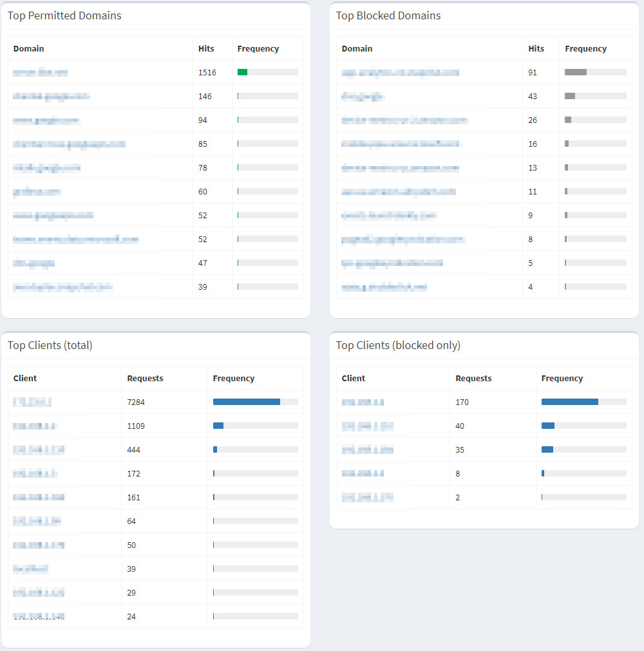Open the client with 24 total requests

pos(39,617)
